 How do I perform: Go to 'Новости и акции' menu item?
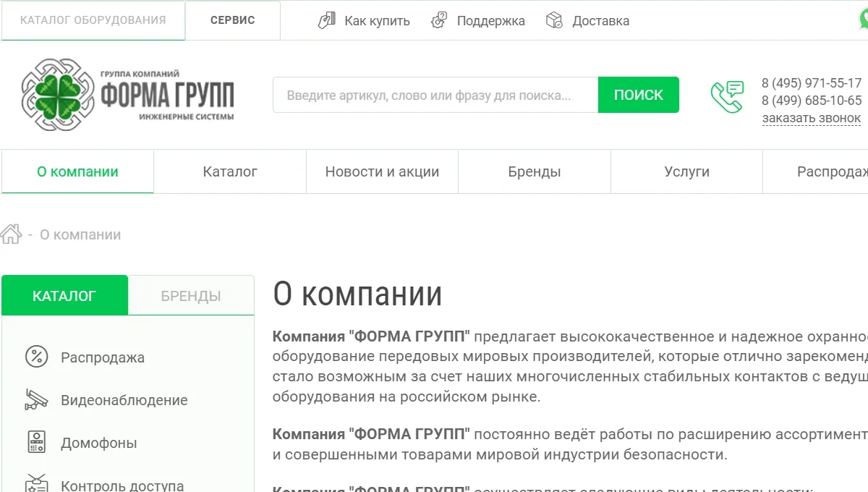(382, 171)
